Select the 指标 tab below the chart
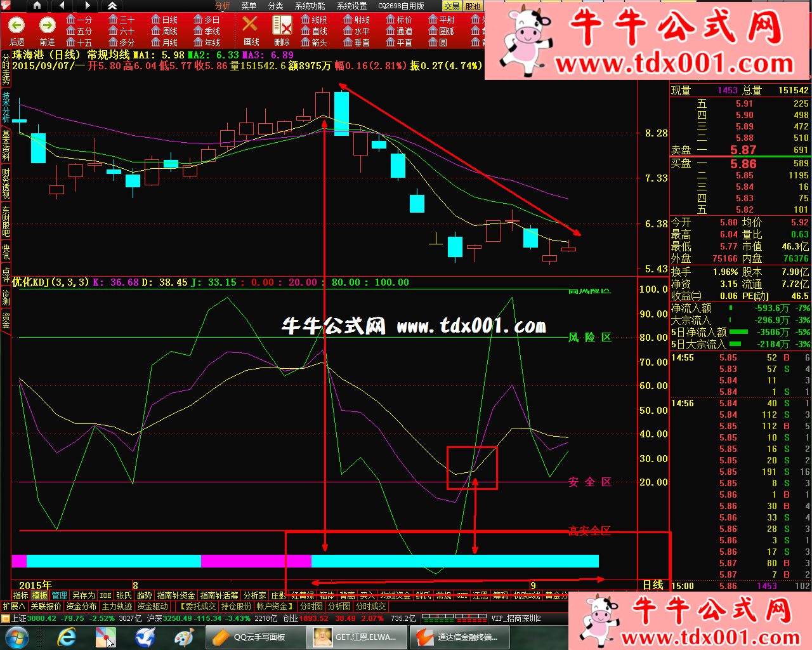The image size is (812, 650). 21,595
